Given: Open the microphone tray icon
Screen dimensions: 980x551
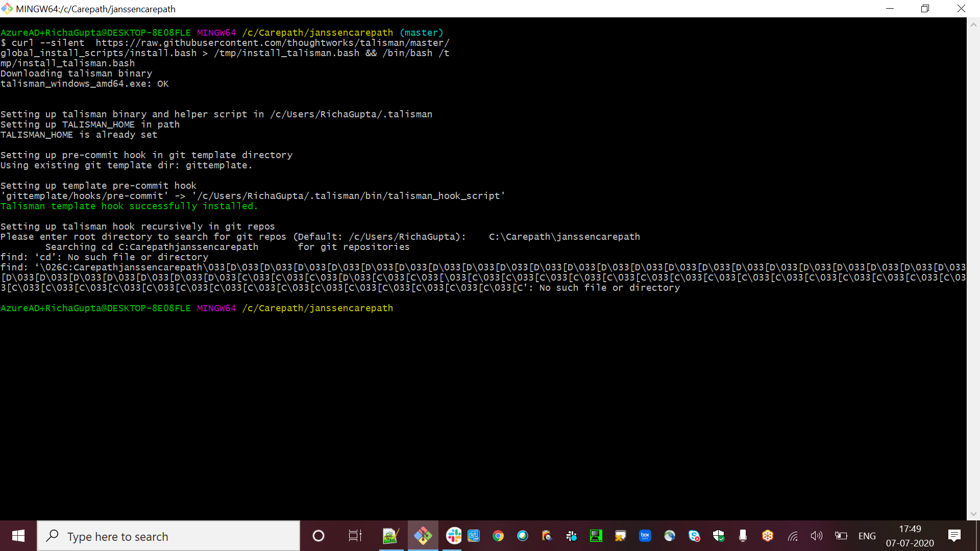Looking at the screenshot, I should [743, 536].
